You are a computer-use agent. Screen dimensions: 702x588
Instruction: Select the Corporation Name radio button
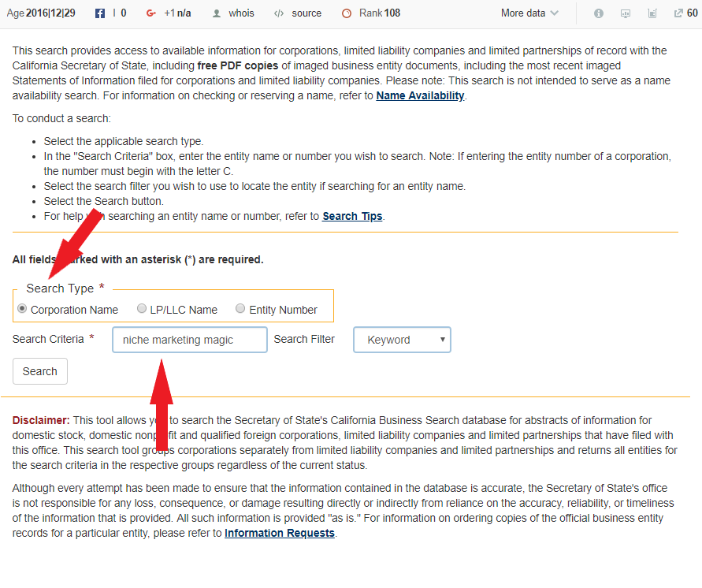coord(22,308)
